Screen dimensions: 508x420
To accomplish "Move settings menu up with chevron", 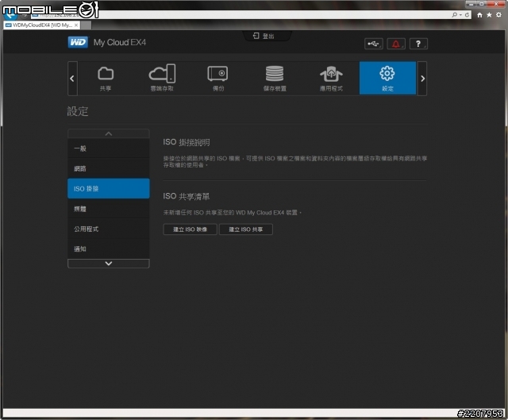I will tap(109, 133).
